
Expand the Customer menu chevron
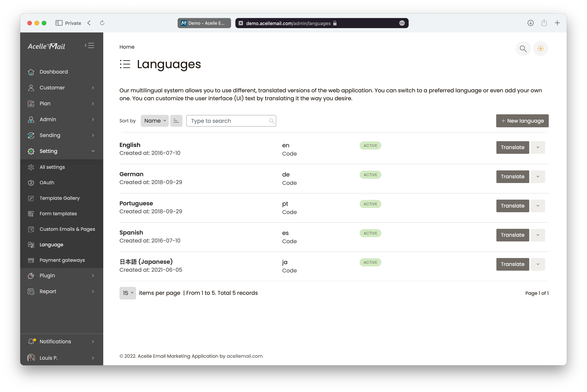click(93, 88)
